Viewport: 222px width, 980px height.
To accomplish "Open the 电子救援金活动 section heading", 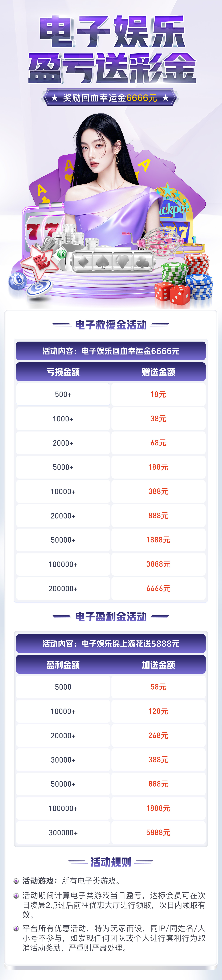I will pyautogui.click(x=111, y=325).
